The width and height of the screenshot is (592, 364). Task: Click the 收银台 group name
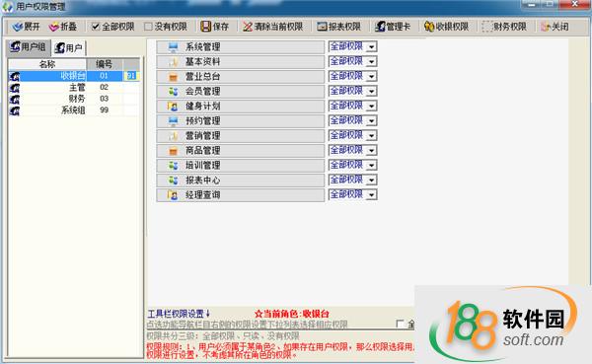tap(73, 76)
